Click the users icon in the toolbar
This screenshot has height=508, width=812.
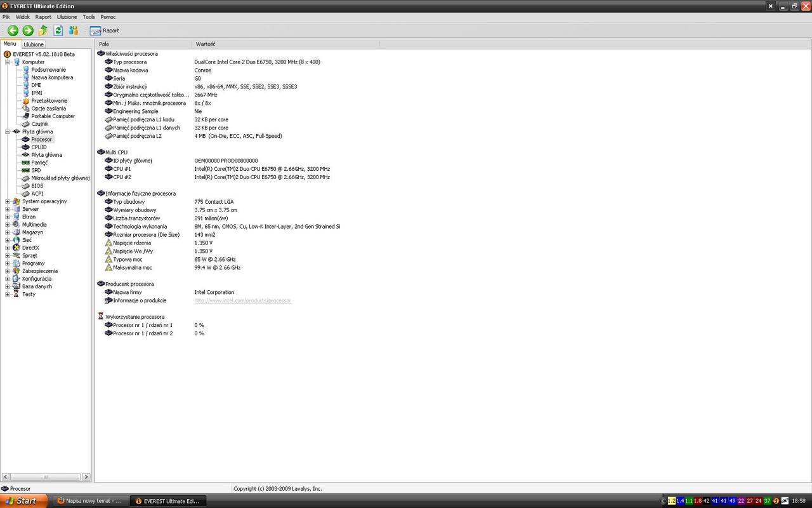pos(74,30)
